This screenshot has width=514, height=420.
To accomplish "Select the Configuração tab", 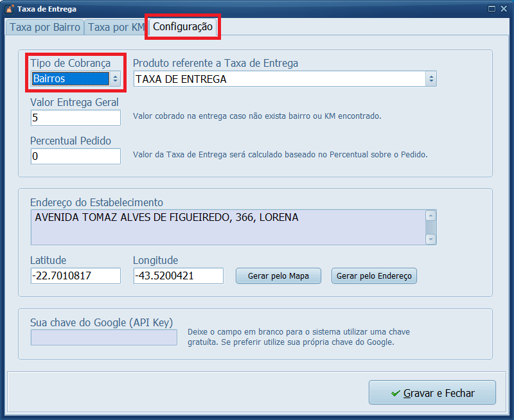I will 182,27.
